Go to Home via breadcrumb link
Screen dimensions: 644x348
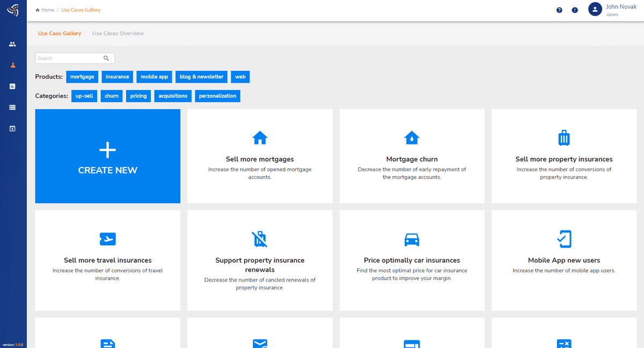(x=47, y=10)
